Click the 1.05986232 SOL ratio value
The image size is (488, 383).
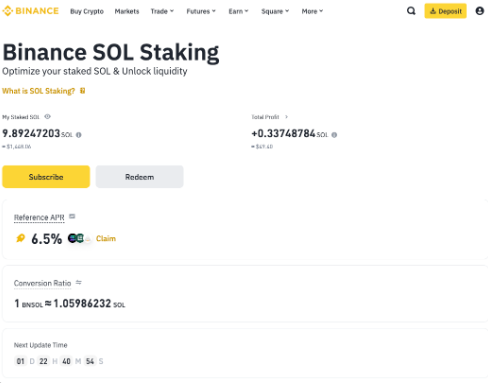coord(89,303)
